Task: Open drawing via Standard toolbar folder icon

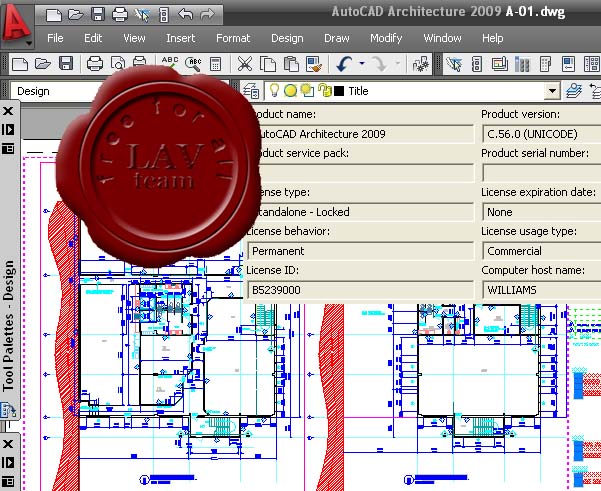Action: 43,63
